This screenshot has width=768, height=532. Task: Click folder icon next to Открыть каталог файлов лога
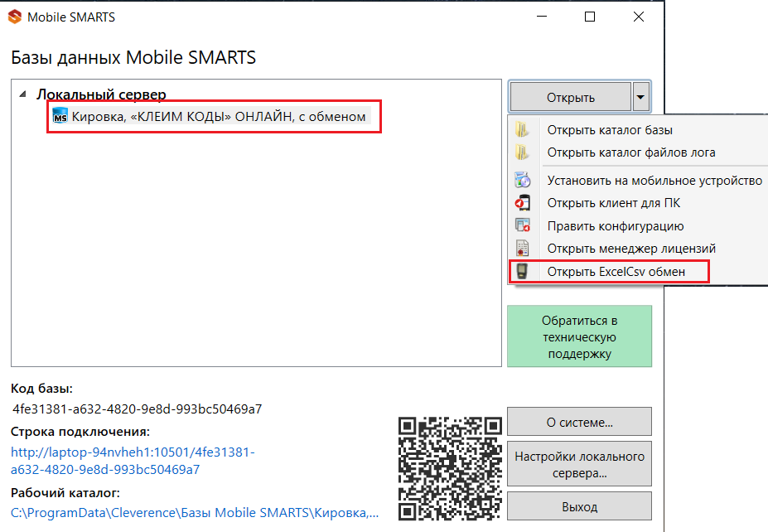(522, 152)
